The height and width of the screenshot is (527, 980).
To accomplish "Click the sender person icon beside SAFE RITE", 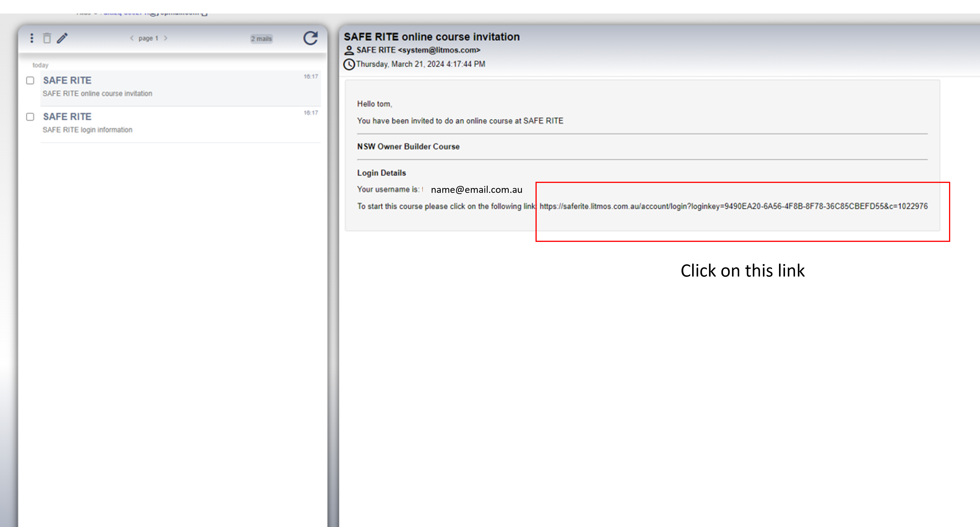I will pos(349,50).
